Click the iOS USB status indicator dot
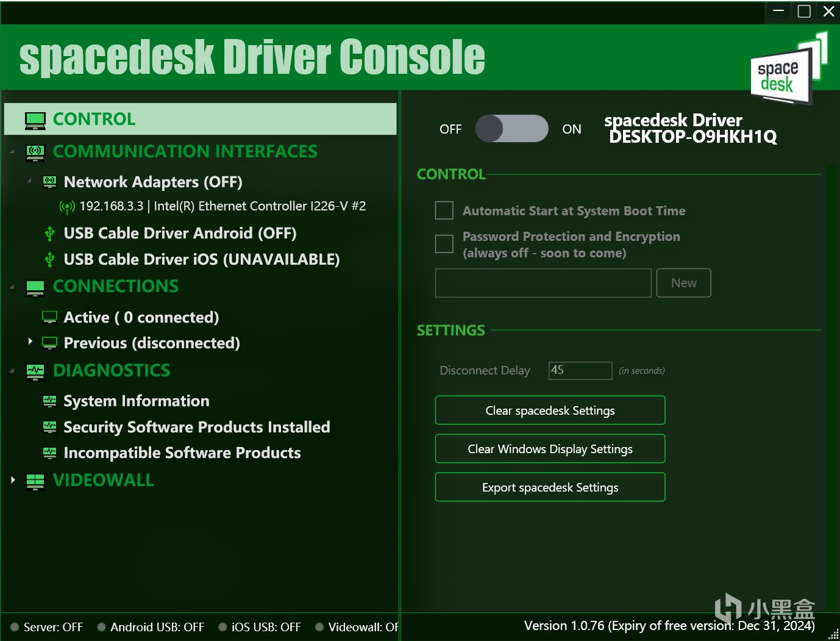Viewport: 840px width, 641px height. pyautogui.click(x=222, y=627)
